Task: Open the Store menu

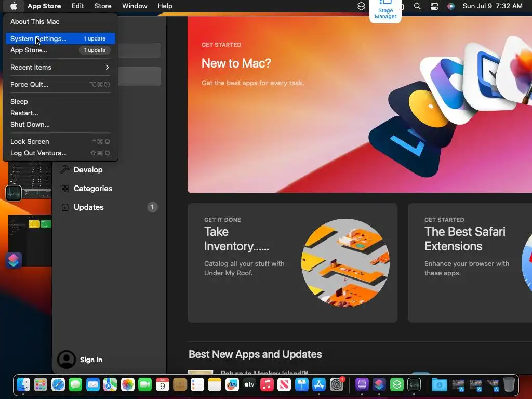Action: pyautogui.click(x=103, y=6)
